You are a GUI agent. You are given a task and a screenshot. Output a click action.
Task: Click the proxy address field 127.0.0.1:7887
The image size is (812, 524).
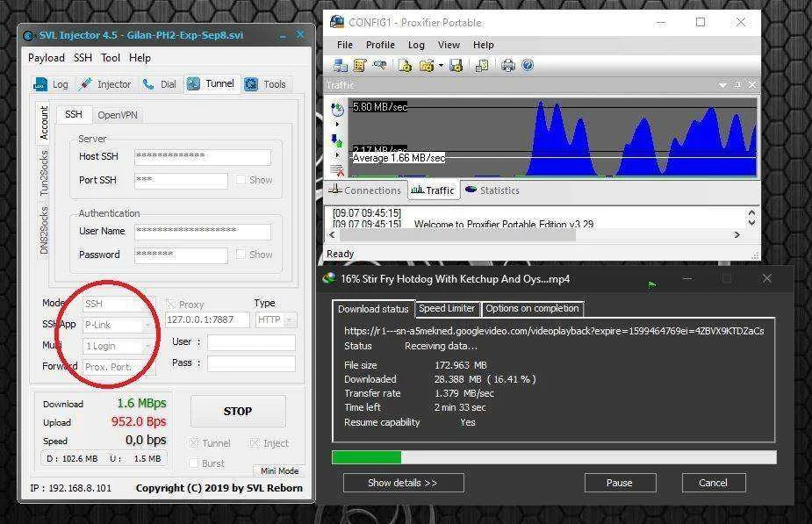point(207,320)
